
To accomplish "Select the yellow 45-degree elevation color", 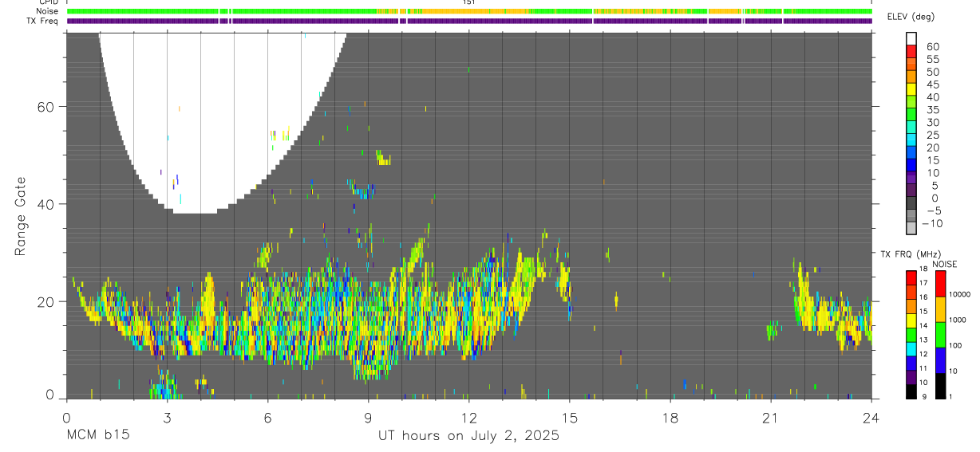I will (911, 88).
